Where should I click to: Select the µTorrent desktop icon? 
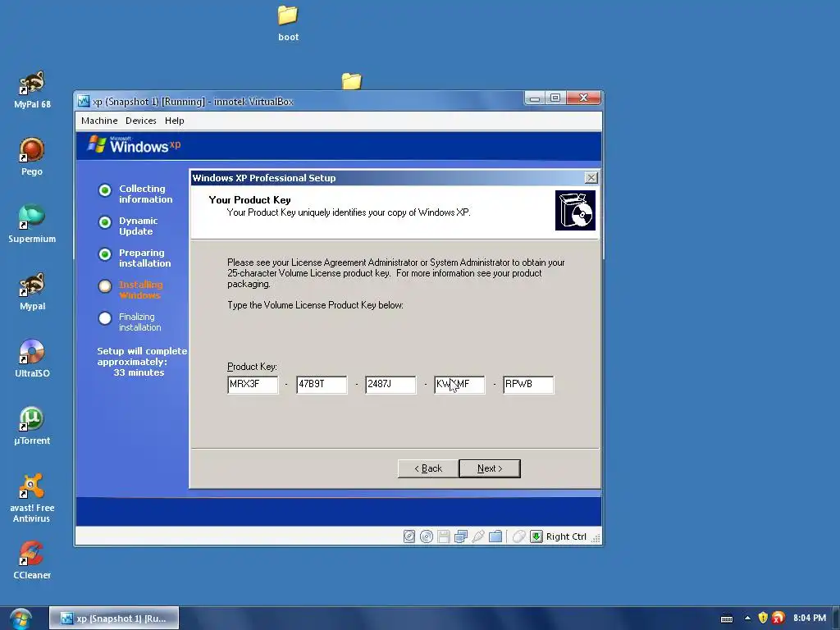coord(32,426)
